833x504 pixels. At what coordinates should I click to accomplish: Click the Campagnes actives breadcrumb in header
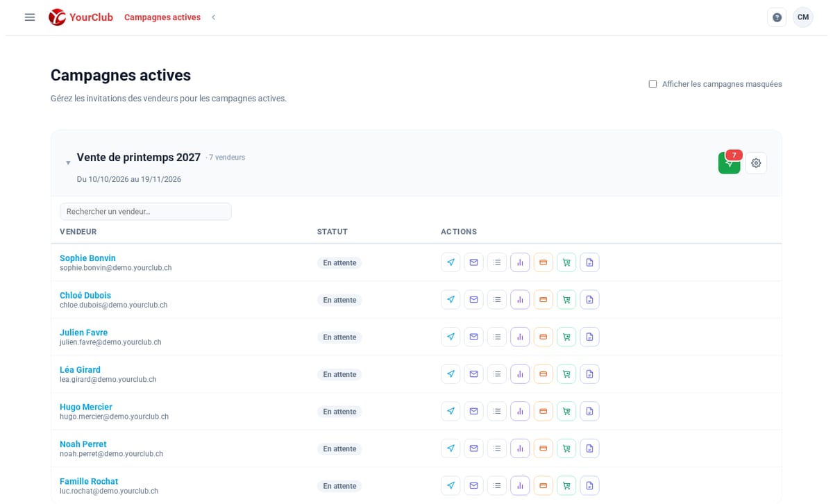(162, 17)
